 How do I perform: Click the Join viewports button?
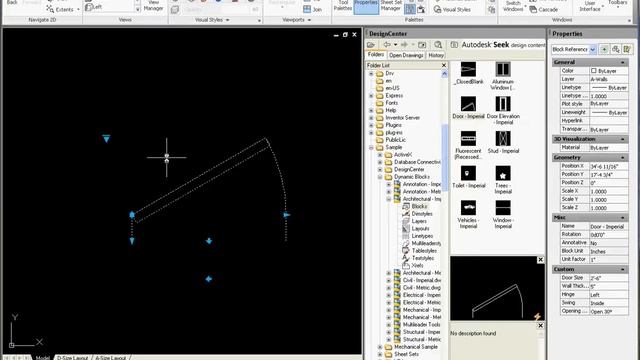pyautogui.click(x=313, y=9)
